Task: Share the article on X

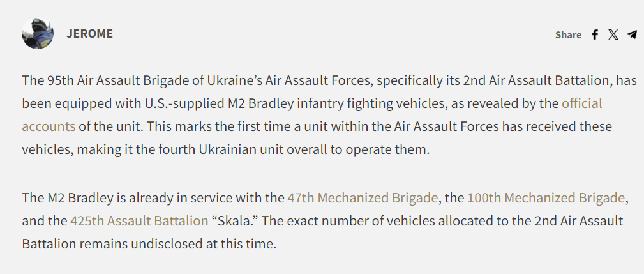Action: click(x=613, y=35)
